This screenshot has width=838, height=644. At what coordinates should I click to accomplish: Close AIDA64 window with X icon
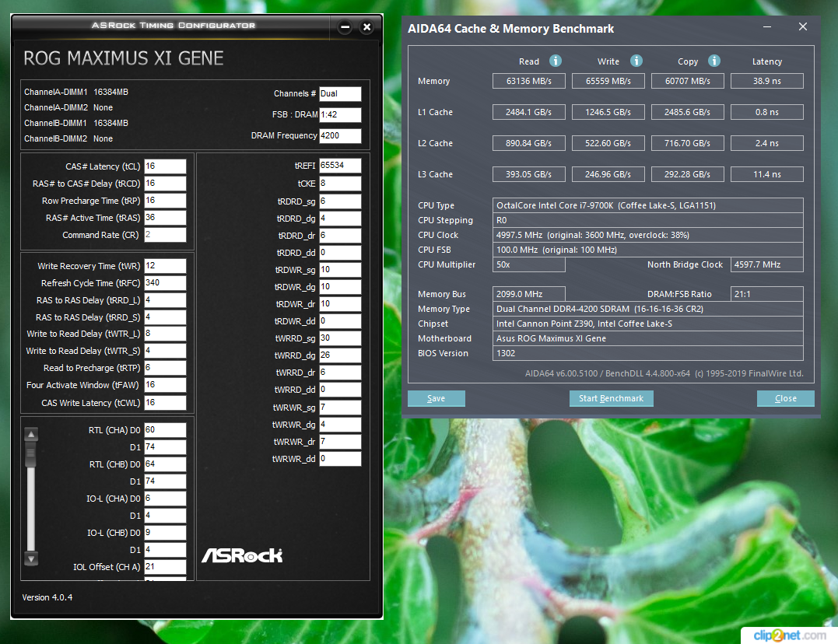[803, 26]
